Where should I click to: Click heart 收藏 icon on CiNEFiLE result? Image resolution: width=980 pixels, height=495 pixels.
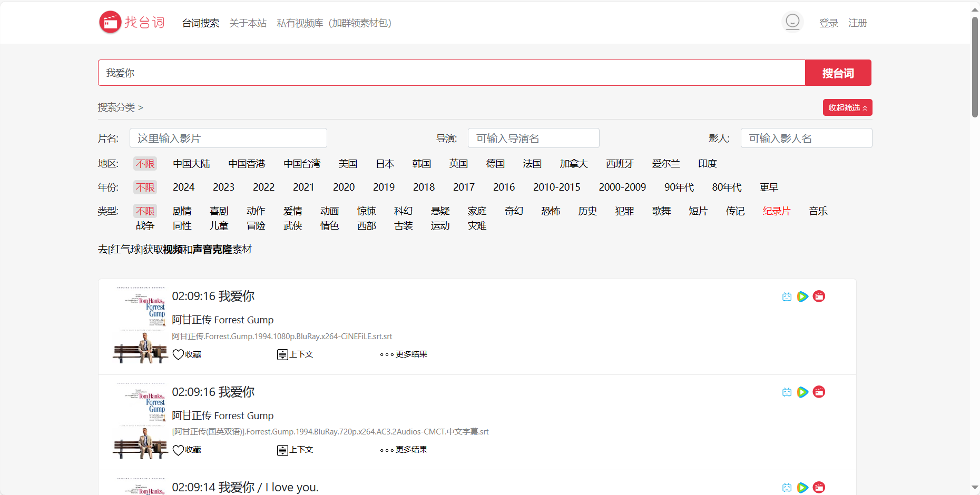click(178, 354)
